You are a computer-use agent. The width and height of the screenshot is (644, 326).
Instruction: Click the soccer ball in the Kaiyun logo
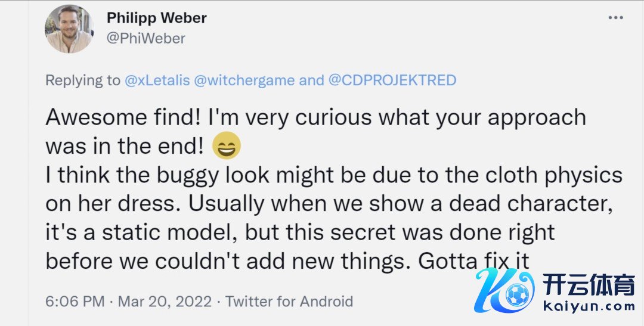click(x=516, y=294)
